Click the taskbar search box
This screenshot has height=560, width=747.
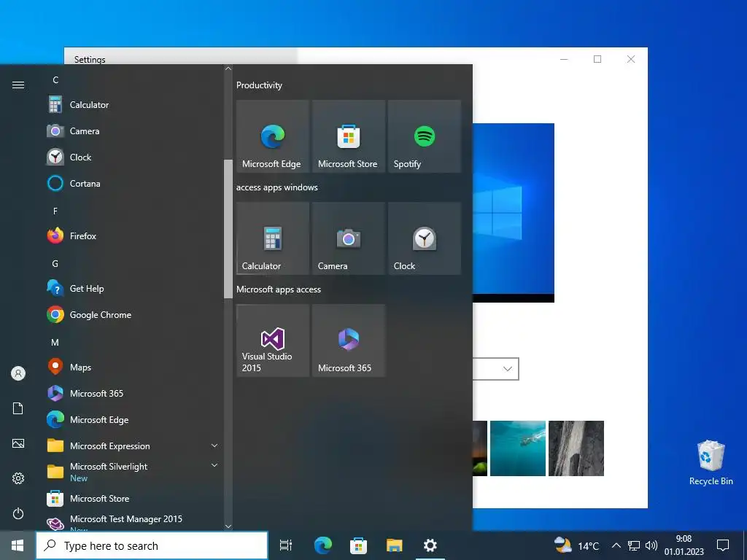pyautogui.click(x=152, y=545)
